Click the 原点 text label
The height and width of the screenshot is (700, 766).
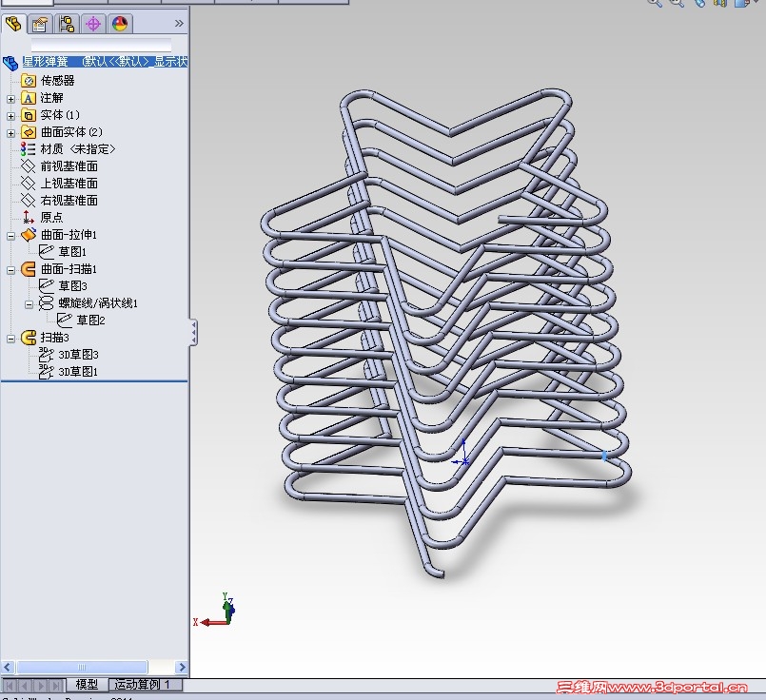(x=51, y=217)
